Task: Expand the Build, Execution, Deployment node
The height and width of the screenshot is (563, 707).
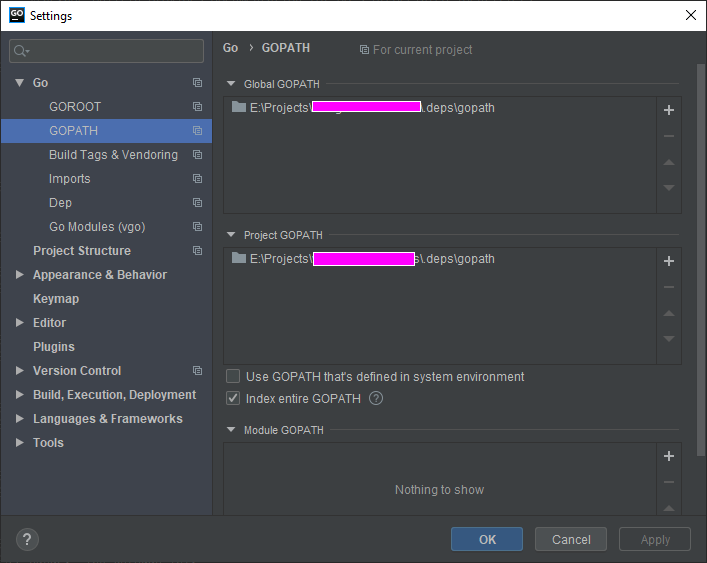Action: coord(19,394)
